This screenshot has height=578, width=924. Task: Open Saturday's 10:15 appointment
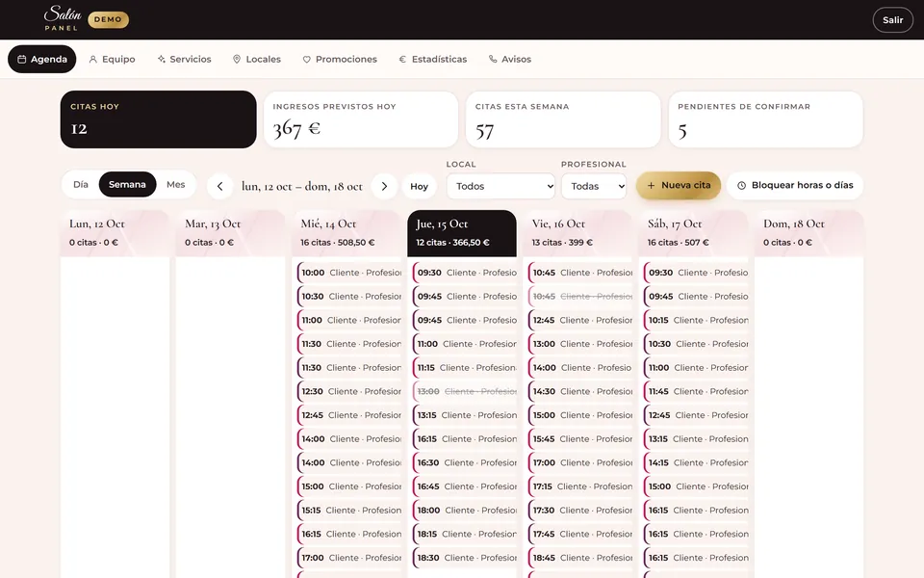click(696, 320)
